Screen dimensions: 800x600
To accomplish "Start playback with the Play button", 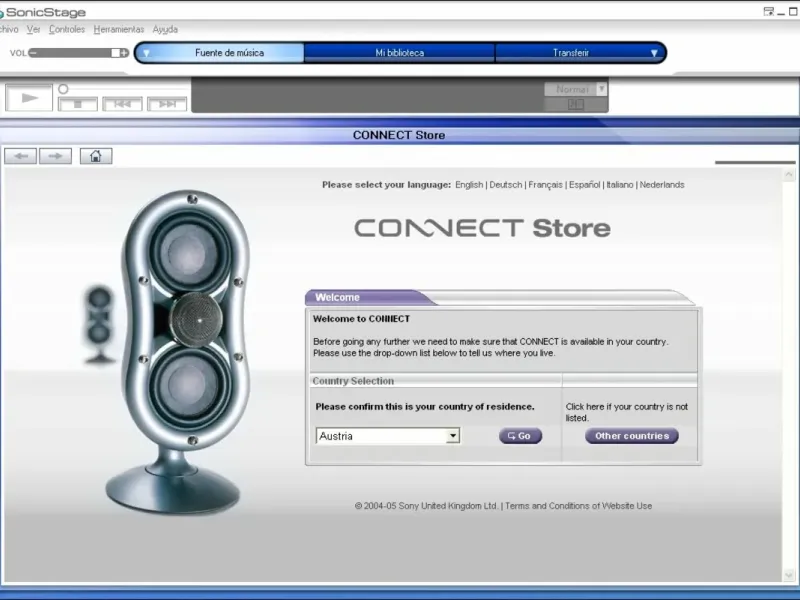I will pos(29,97).
